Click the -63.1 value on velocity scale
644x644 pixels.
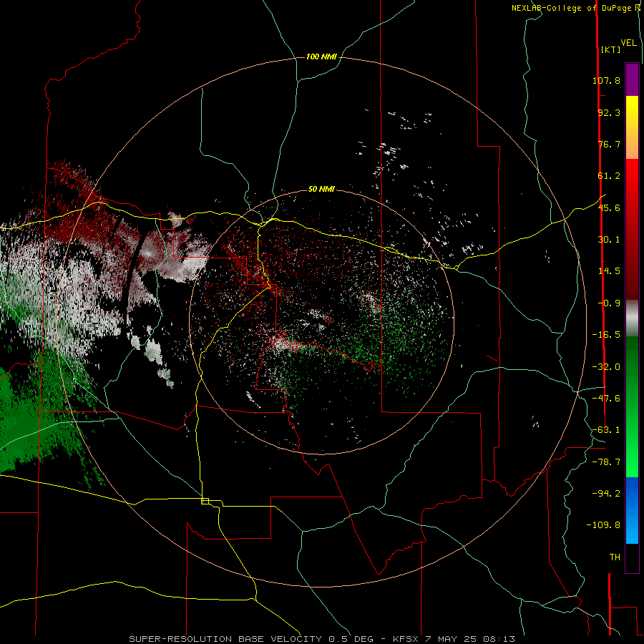coord(606,430)
